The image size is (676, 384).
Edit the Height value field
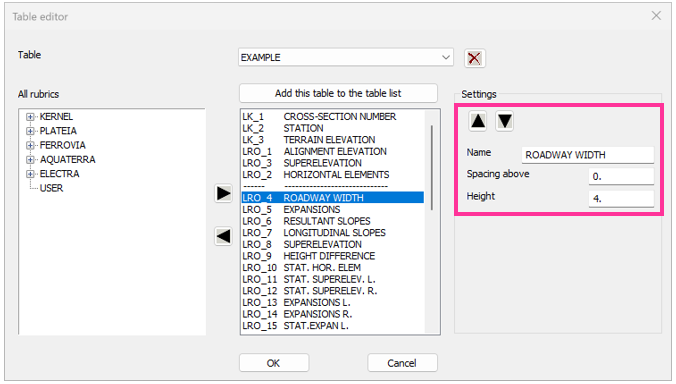tap(621, 199)
